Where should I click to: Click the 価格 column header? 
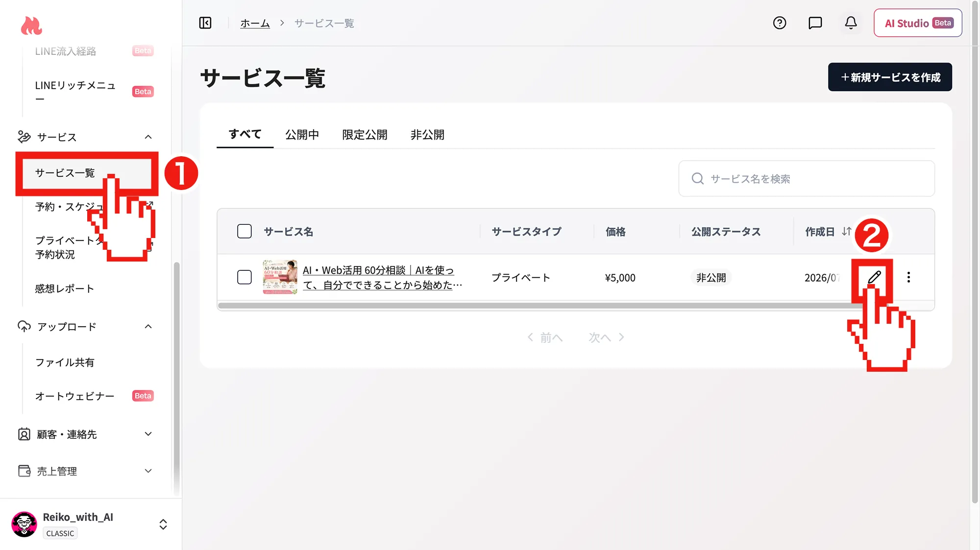(615, 231)
